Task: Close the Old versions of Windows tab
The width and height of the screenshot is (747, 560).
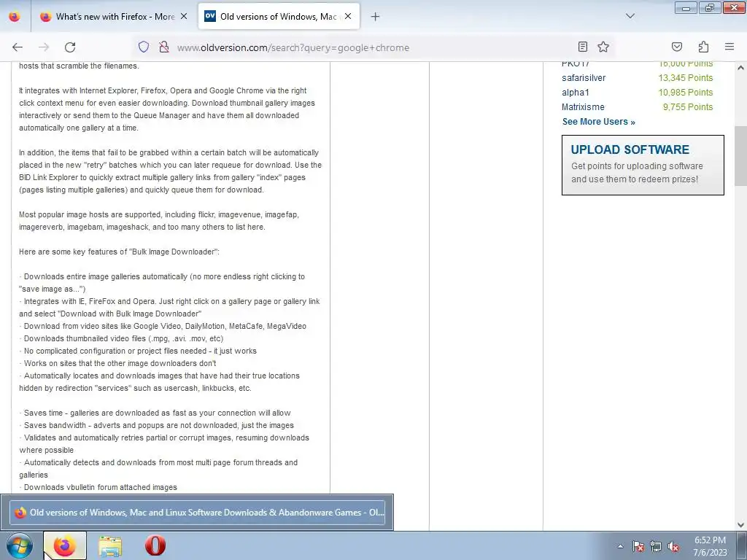Action: pos(348,16)
